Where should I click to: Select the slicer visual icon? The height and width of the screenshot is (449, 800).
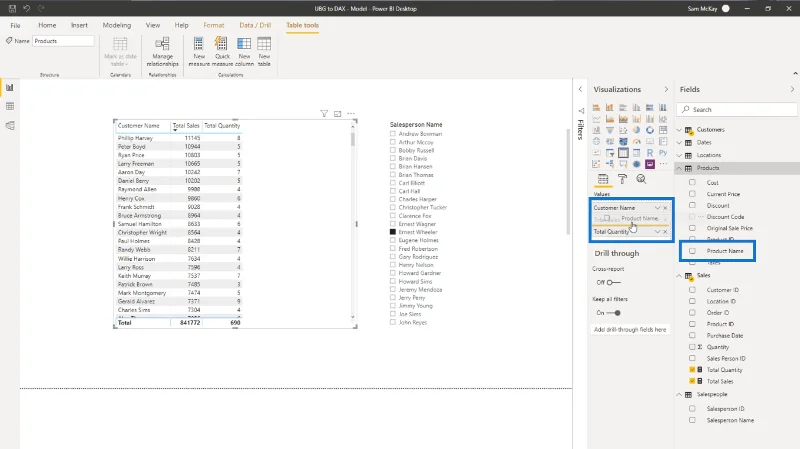point(610,153)
